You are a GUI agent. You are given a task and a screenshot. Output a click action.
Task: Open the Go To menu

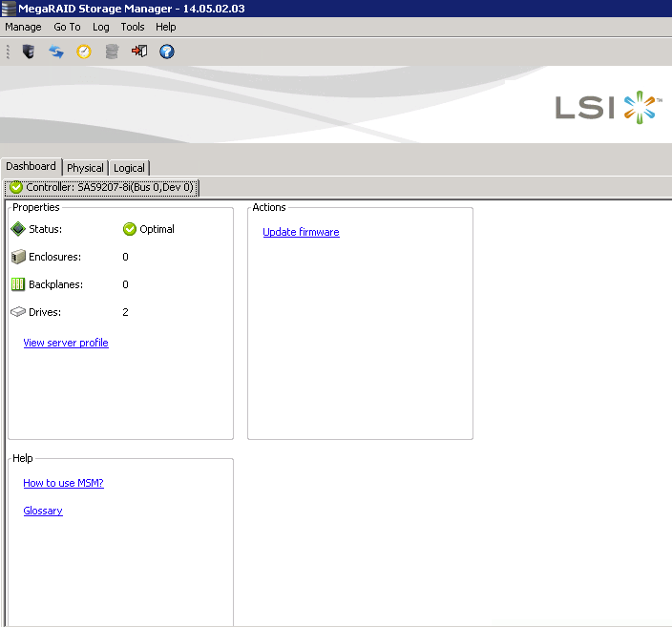click(x=67, y=28)
